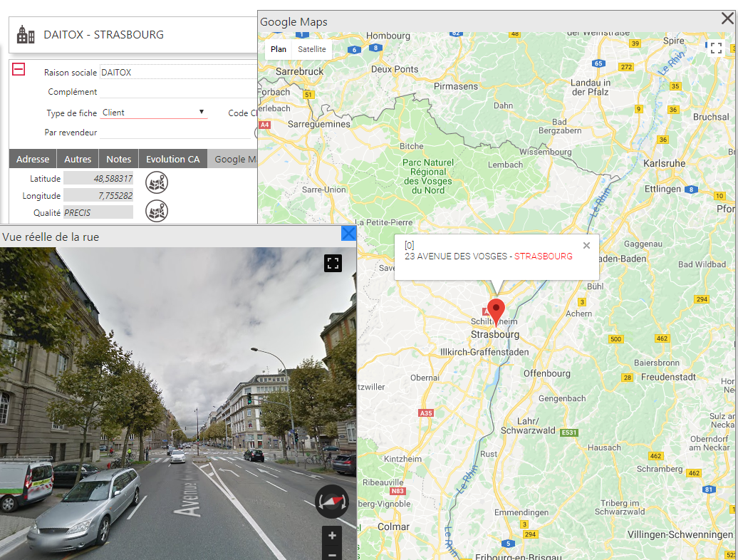Click the Vue réelle de la rue title
The height and width of the screenshot is (560, 738).
coord(51,237)
